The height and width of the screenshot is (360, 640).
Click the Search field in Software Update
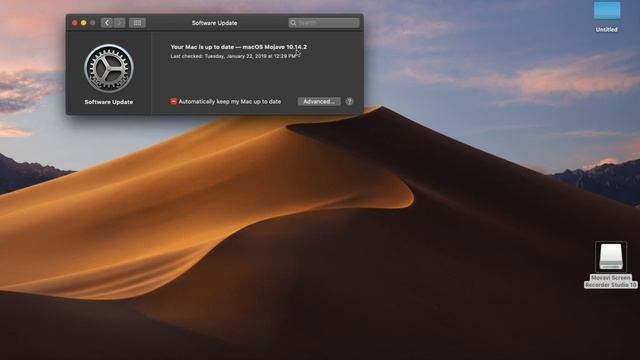[324, 23]
